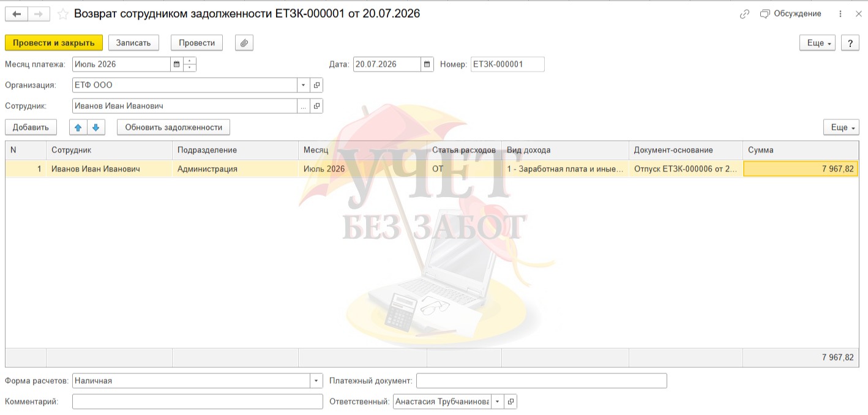
Task: Click Провести и закрыть button
Action: pos(54,42)
